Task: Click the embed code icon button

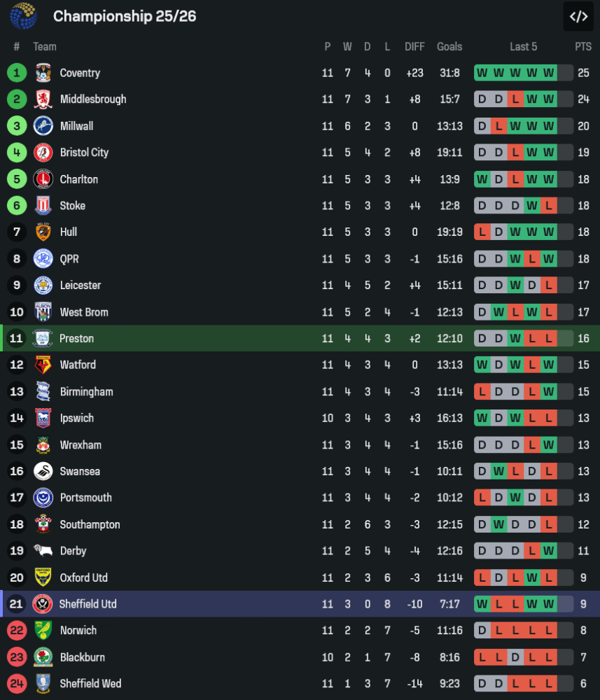Action: (578, 17)
